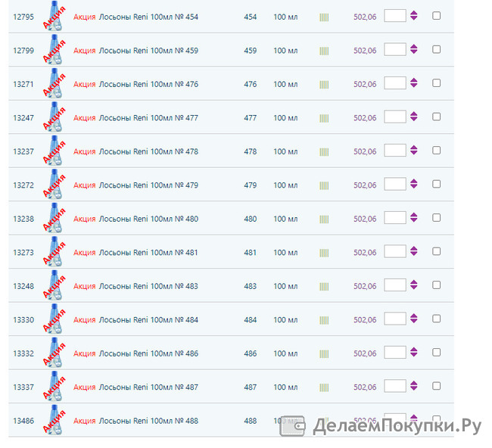Decrease quantity with down arrow for № 484
Viewport: 492px width, 448px height.
(x=414, y=322)
